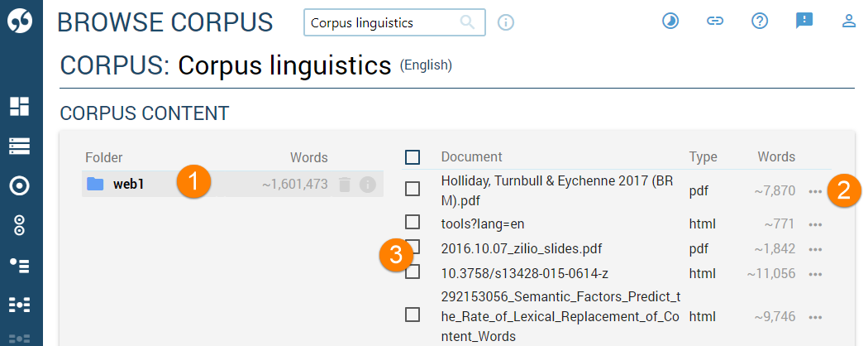Select the web1 folder
The image size is (868, 346).
[x=128, y=184]
